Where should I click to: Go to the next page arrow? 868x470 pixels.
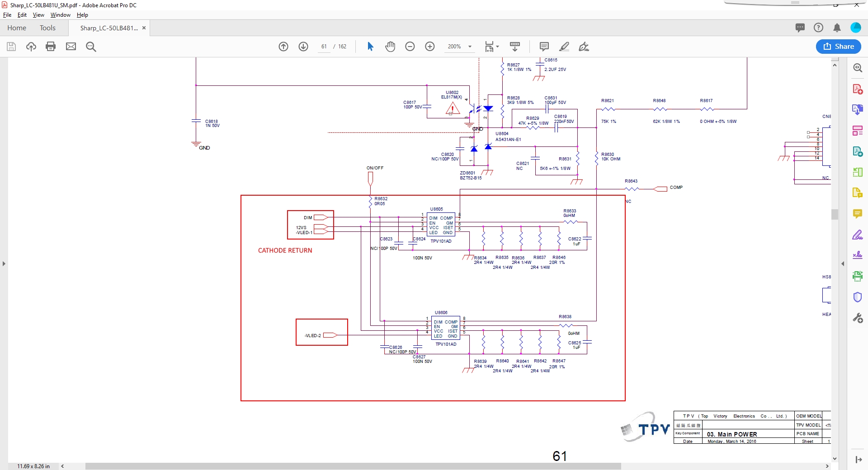(x=303, y=47)
